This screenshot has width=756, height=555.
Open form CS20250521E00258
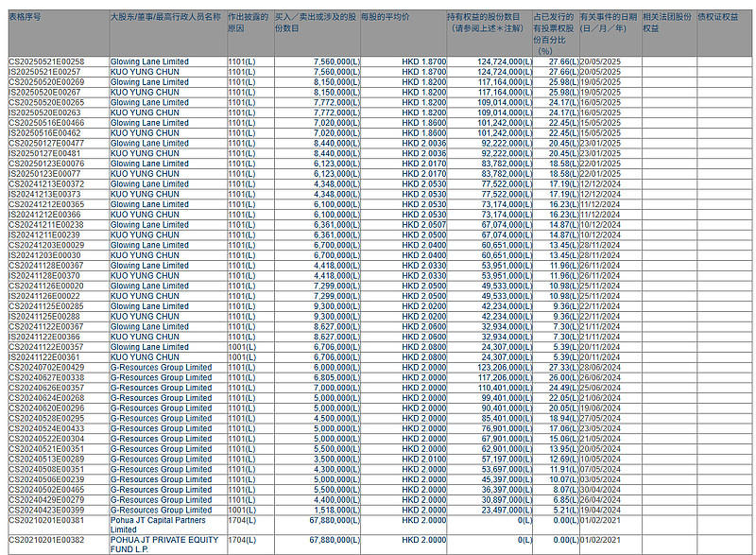(46, 61)
